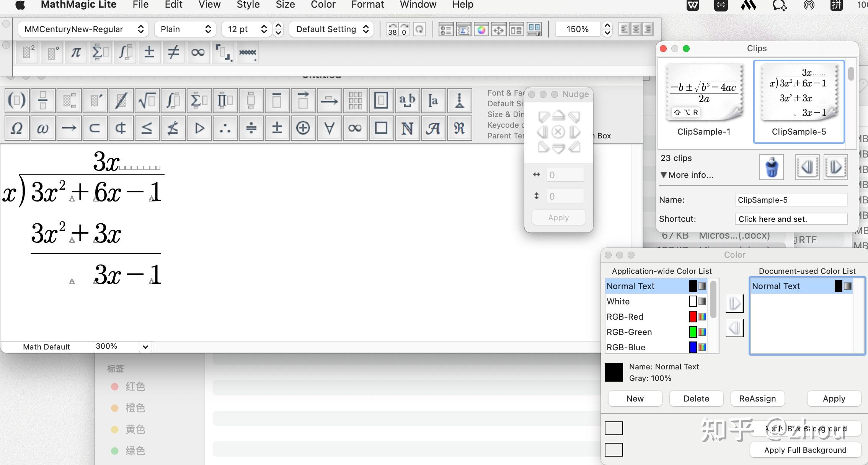The height and width of the screenshot is (465, 868).
Task: Open the 12 pt size dropdown
Action: pyautogui.click(x=247, y=29)
